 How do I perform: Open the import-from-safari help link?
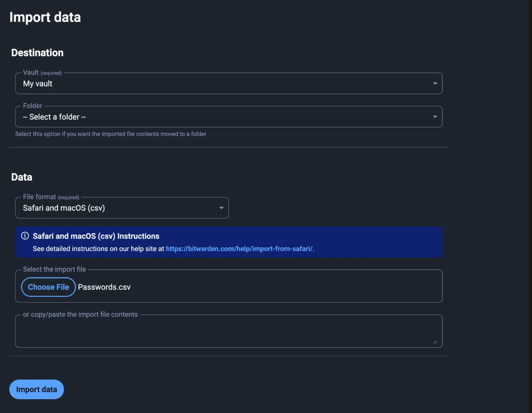pos(239,249)
